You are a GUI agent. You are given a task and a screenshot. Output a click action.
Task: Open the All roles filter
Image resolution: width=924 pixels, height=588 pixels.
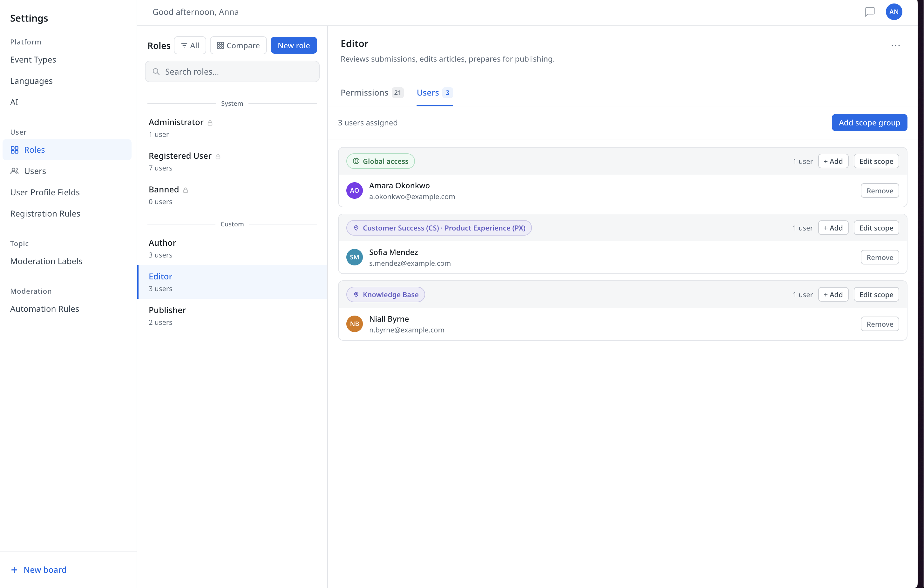click(x=190, y=46)
